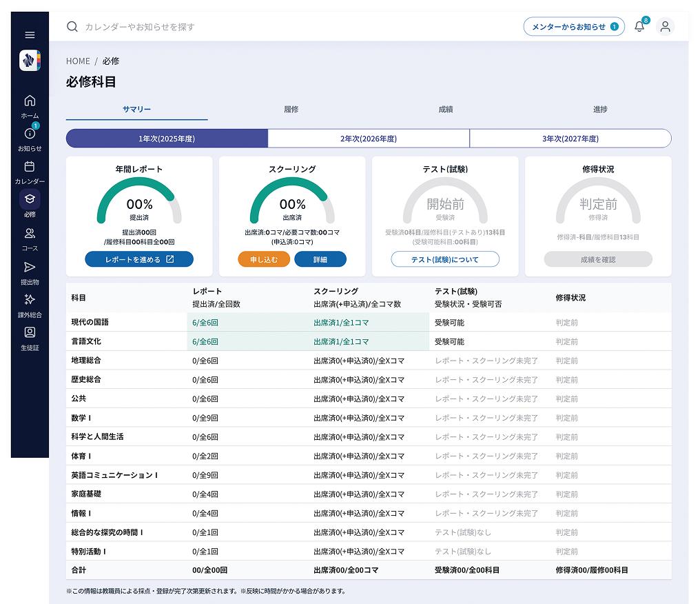
Task: Click HOME in the breadcrumb
Action: click(78, 61)
